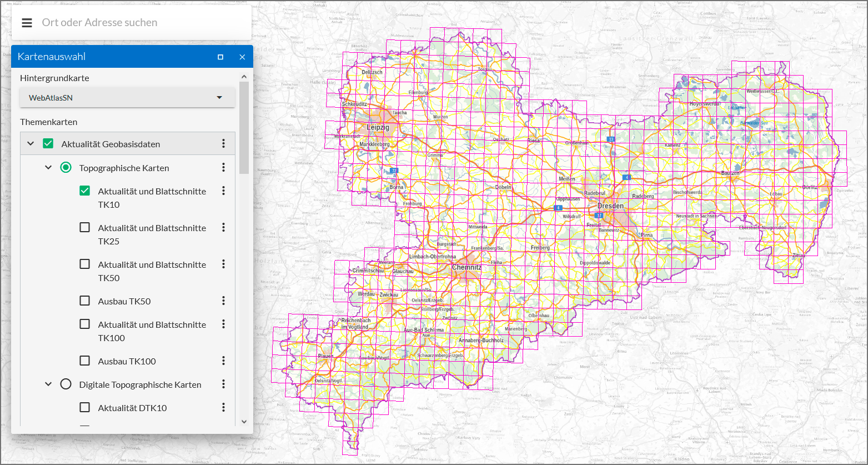The image size is (868, 465).
Task: Open options menu for Topographische Karten
Action: tap(223, 167)
